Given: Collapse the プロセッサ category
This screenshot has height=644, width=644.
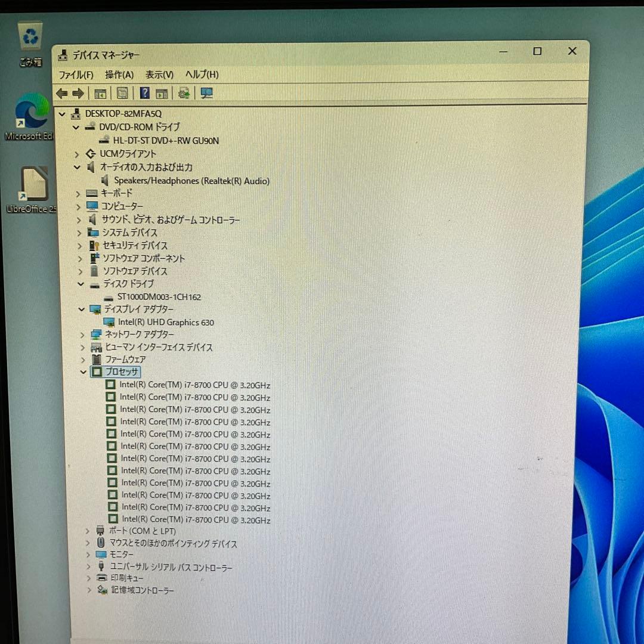Looking at the screenshot, I should pyautogui.click(x=83, y=372).
